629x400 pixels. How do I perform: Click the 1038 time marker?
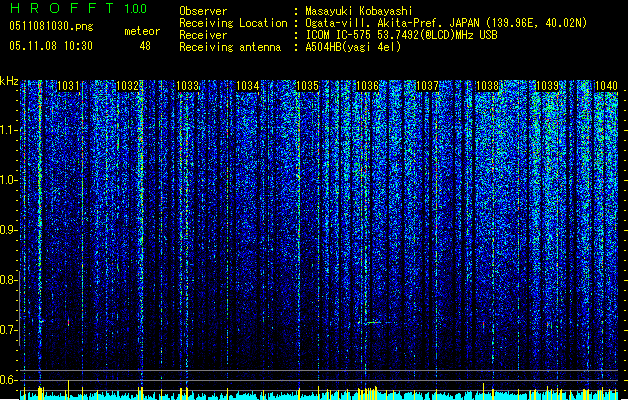coord(487,86)
